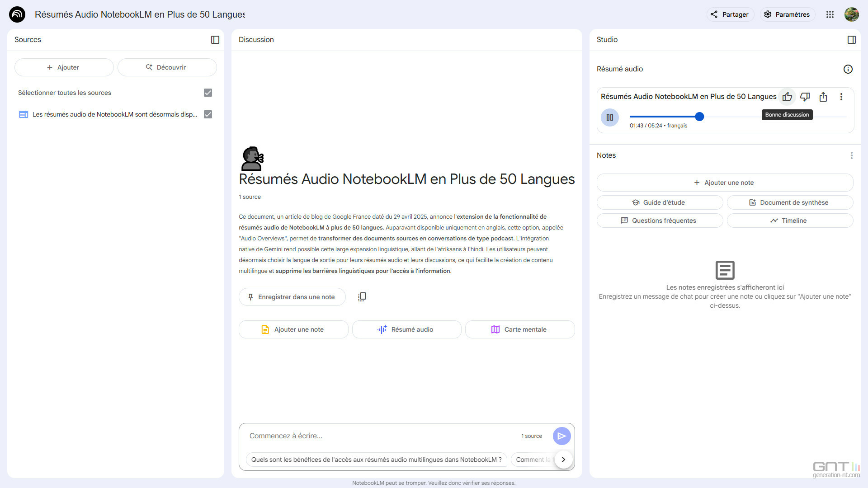The height and width of the screenshot is (488, 868).
Task: Click Ajouter une note in Discussion
Action: (x=293, y=329)
